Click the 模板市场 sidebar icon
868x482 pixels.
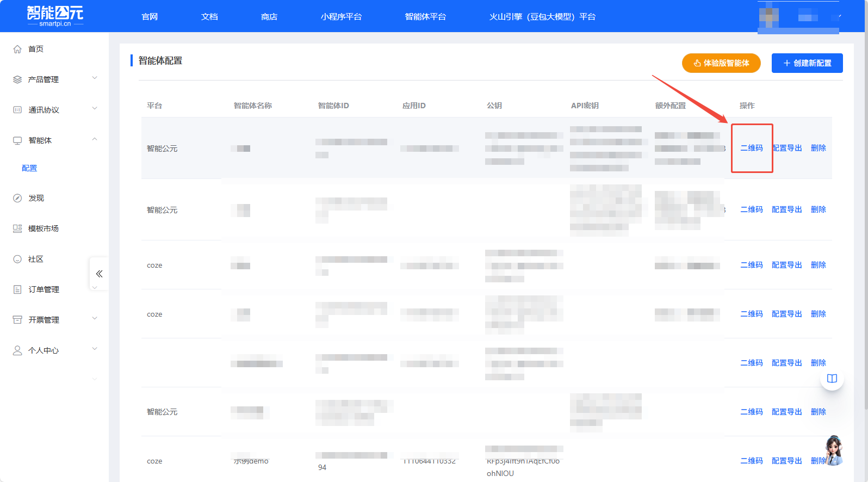tap(17, 228)
